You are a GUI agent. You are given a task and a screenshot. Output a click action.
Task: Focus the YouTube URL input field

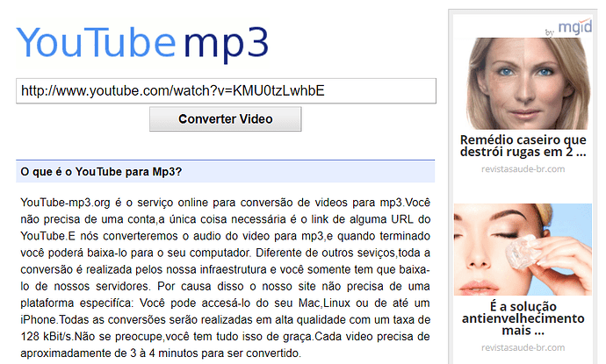click(x=226, y=91)
